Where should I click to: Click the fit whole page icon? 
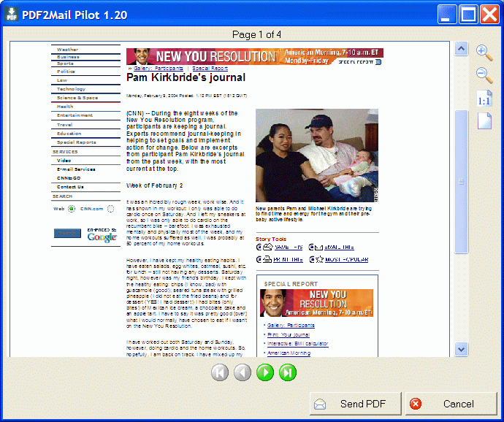484,121
